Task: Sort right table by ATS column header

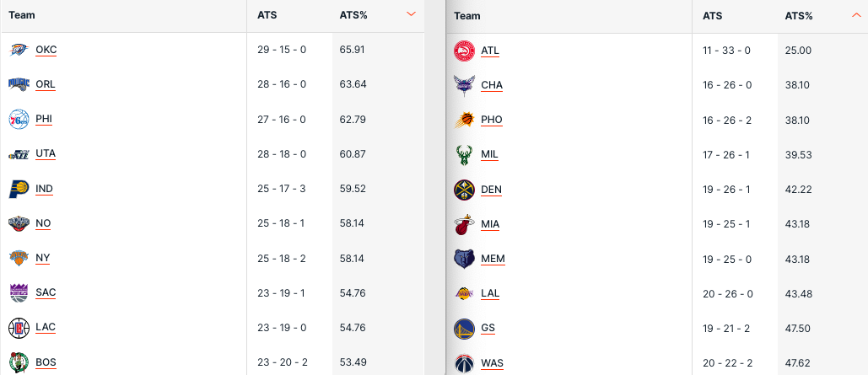Action: 712,16
